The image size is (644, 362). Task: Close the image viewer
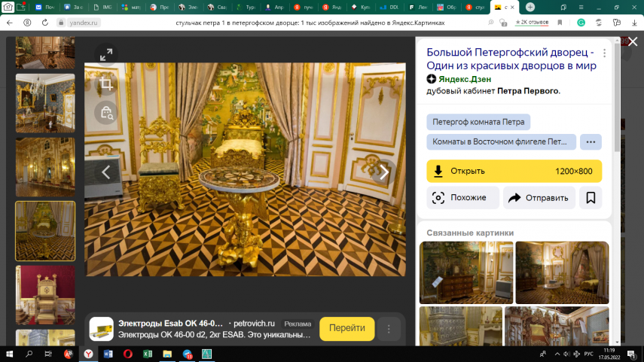(631, 44)
